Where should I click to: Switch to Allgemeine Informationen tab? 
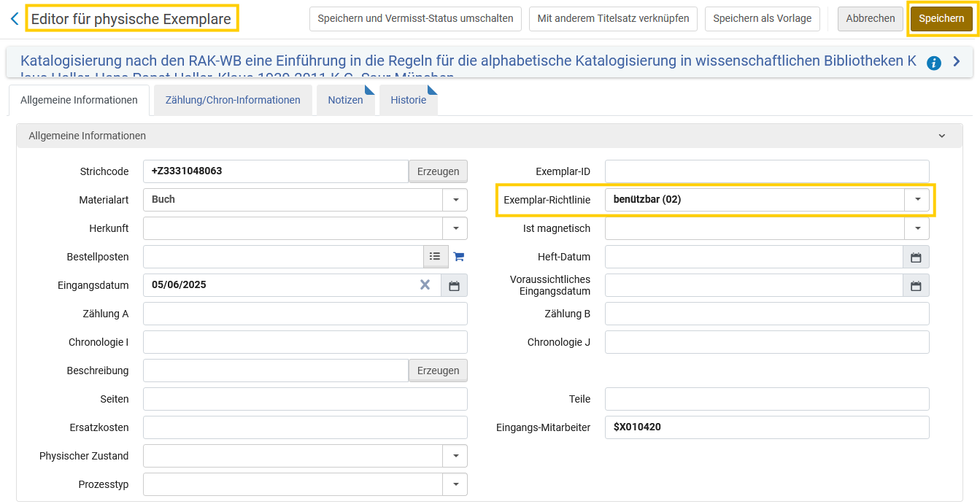[79, 100]
